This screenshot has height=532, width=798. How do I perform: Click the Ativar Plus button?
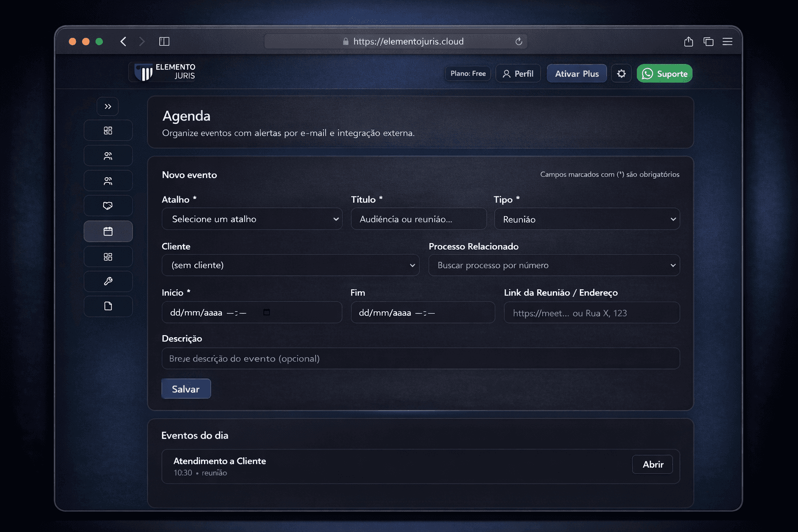click(577, 74)
